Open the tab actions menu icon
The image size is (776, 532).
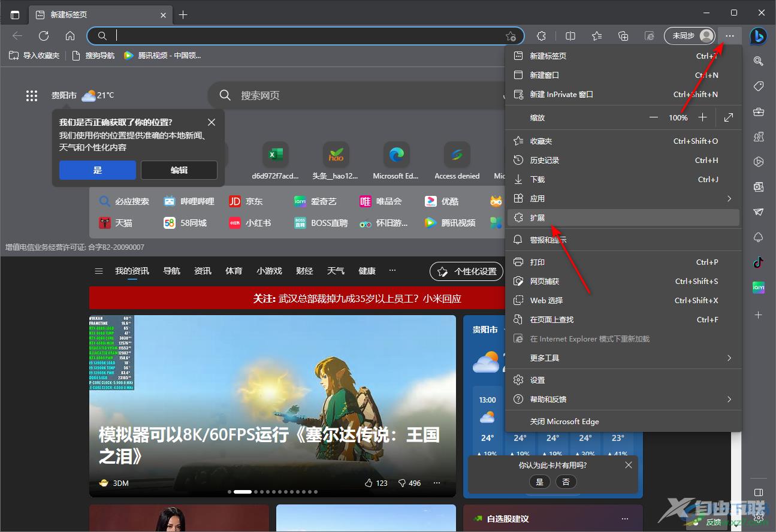pyautogui.click(x=15, y=14)
